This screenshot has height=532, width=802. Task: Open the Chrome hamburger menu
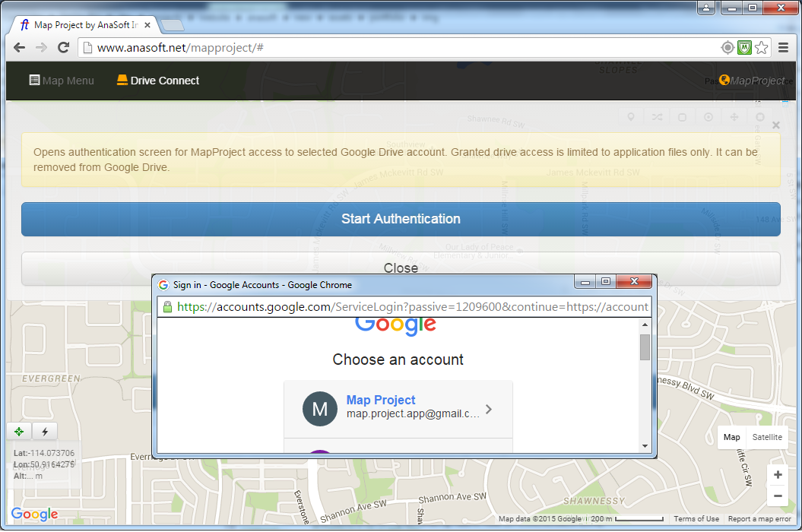pos(783,48)
